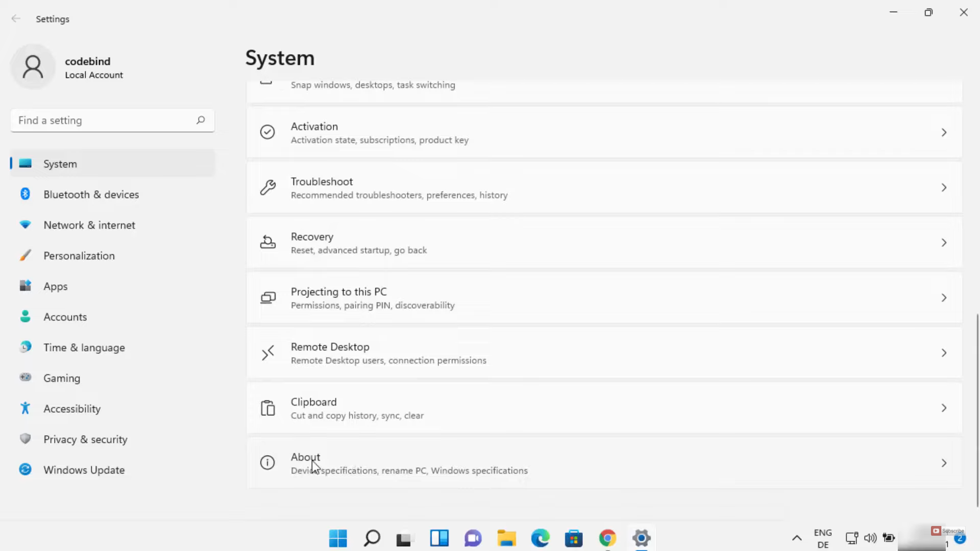980x551 pixels.
Task: Click the Recovery drive icon
Action: (267, 242)
